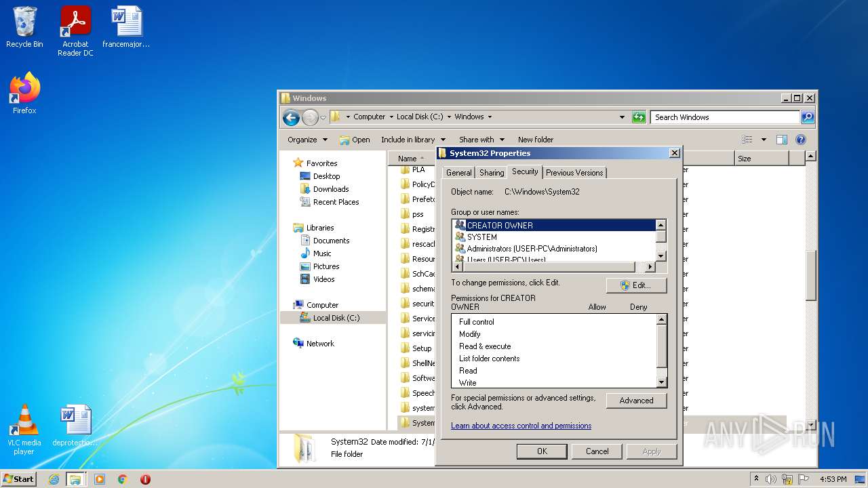Select CREATOR OWNER group entry

coord(554,225)
